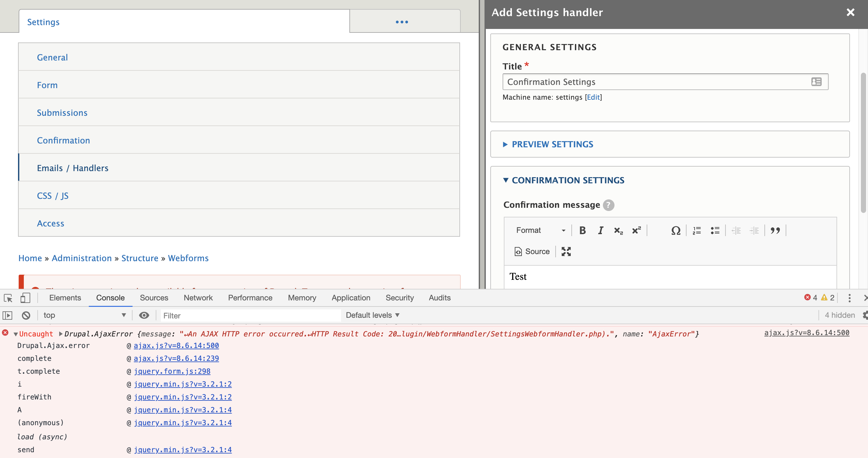Show the console sidebar

click(x=7, y=315)
